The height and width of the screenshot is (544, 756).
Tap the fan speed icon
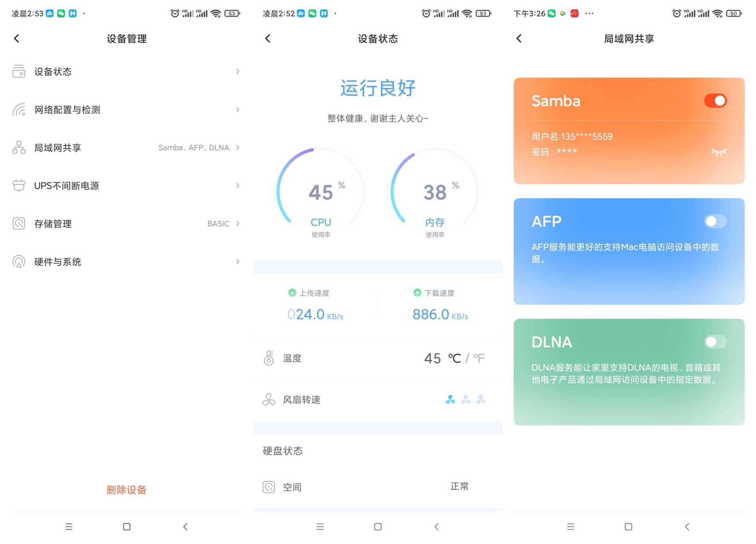[269, 400]
